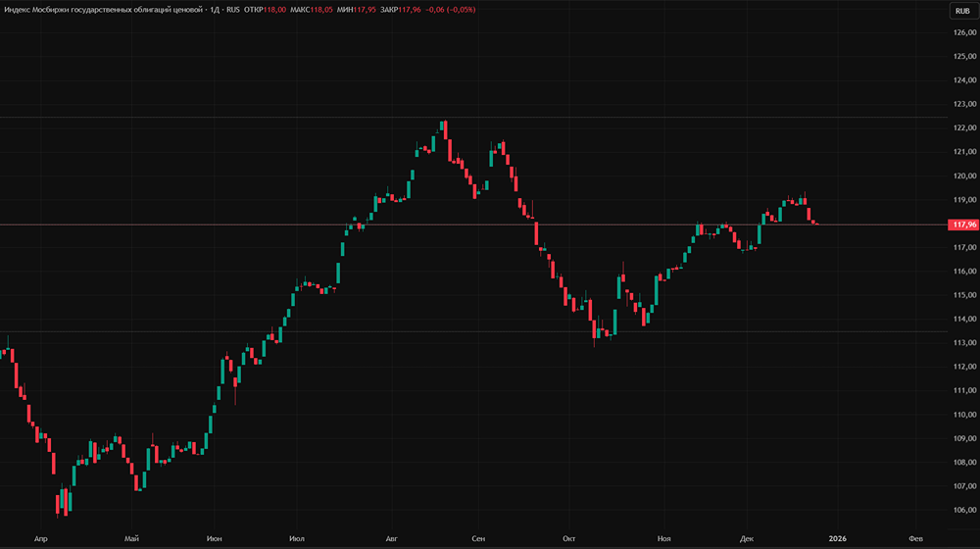Click the 111,00 price axis label

tap(965, 390)
